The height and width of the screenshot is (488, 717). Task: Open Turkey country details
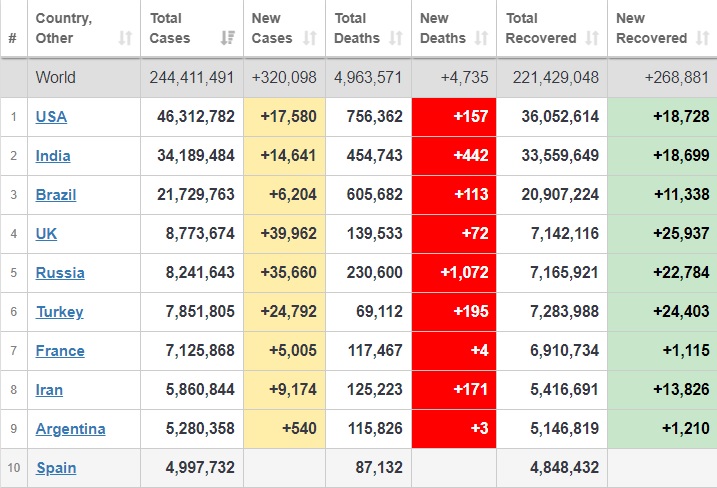click(x=59, y=312)
